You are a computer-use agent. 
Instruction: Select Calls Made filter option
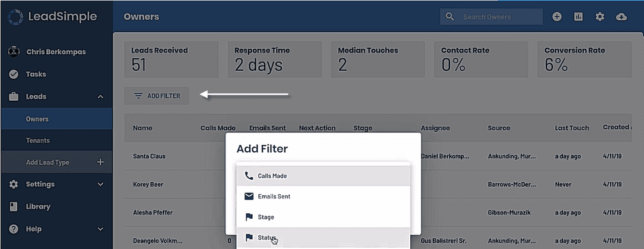click(x=323, y=176)
